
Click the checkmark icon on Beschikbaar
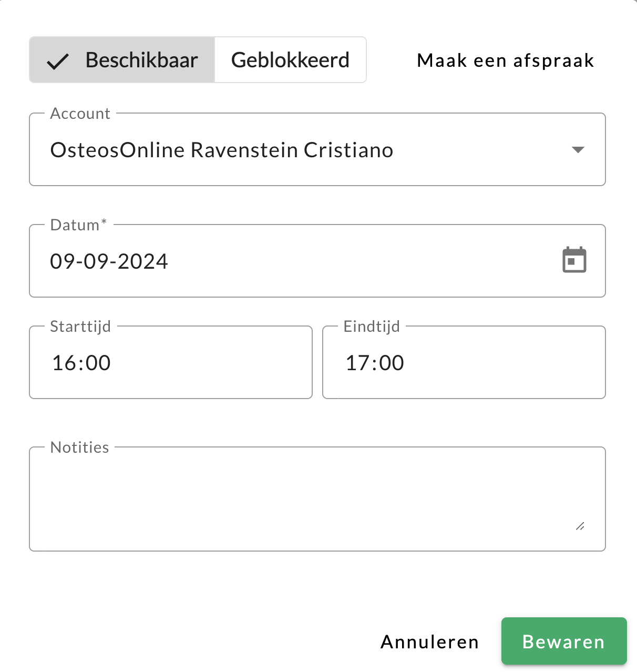[57, 60]
